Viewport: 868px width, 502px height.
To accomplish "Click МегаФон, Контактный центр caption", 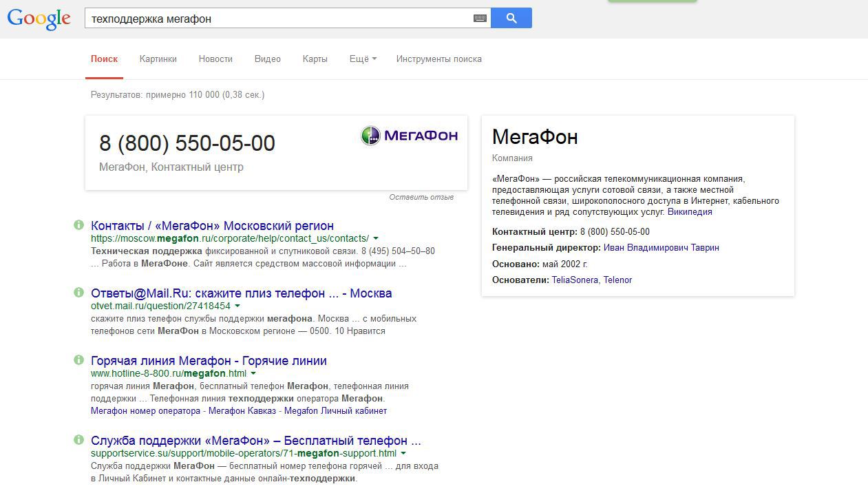I will (171, 167).
